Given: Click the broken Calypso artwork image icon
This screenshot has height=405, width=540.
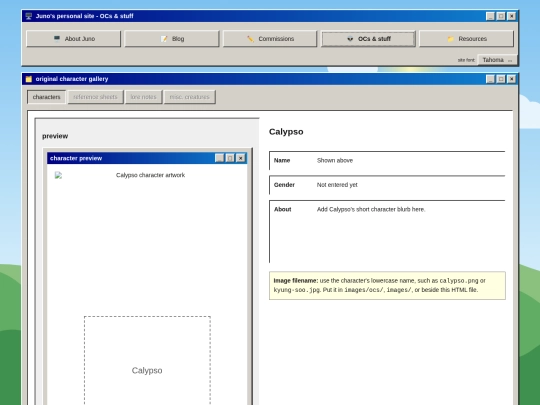Looking at the screenshot, I should 59,175.
